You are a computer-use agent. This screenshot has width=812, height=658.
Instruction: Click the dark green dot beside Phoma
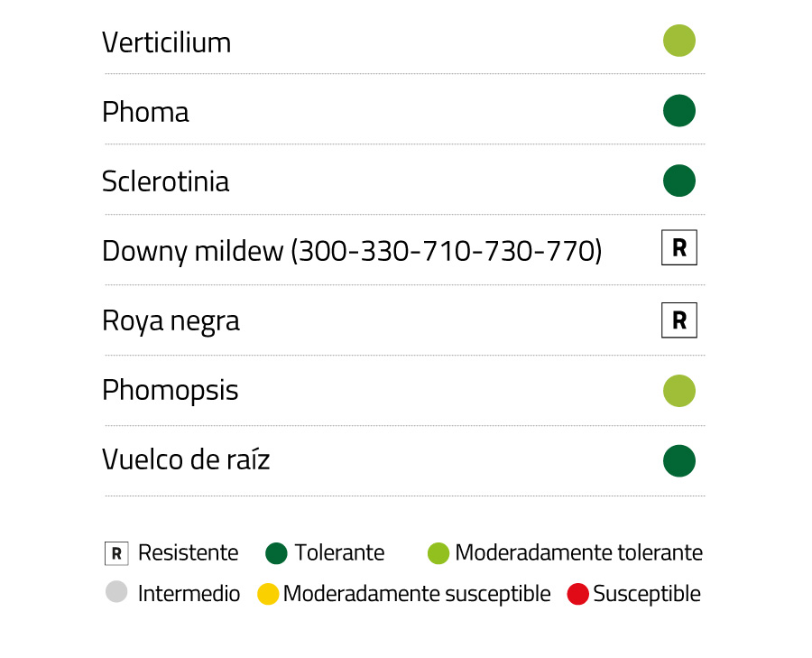(678, 111)
